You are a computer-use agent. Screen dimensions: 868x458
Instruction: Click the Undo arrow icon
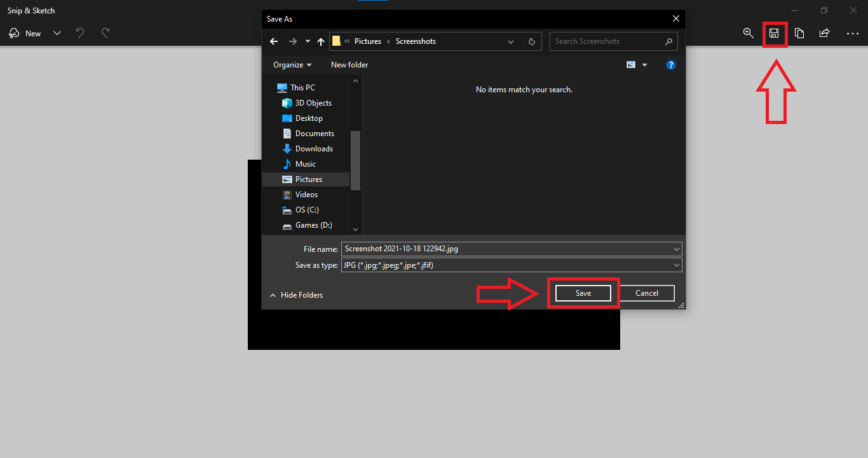pos(80,33)
